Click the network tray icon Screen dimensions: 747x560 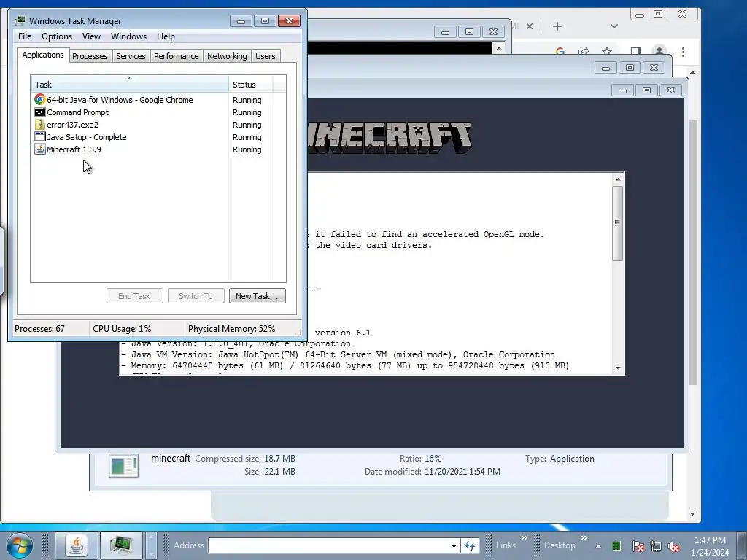(x=656, y=546)
